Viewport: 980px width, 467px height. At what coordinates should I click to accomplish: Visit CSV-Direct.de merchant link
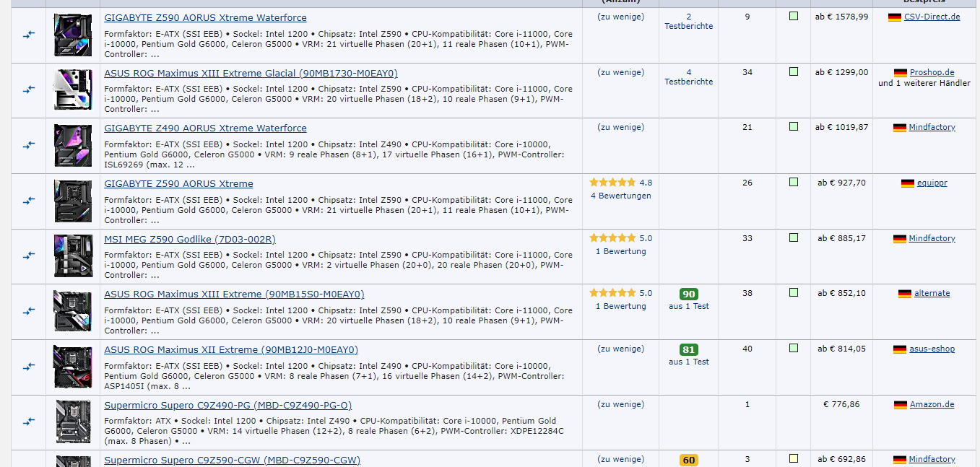(x=932, y=17)
